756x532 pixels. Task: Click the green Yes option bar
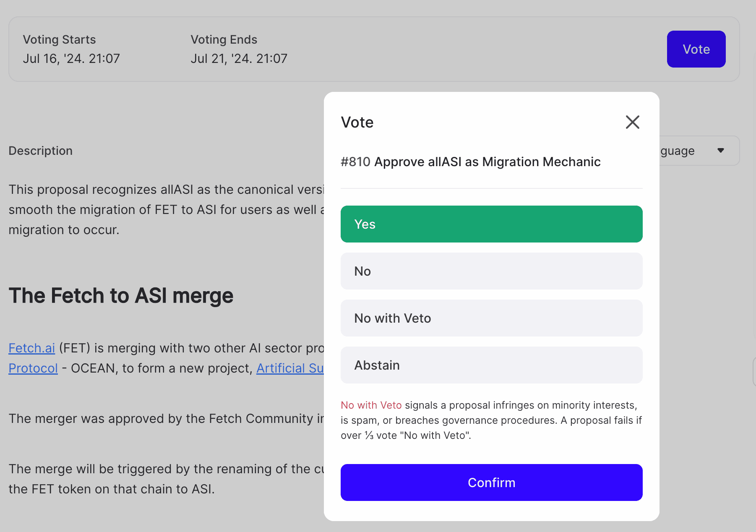tap(491, 224)
